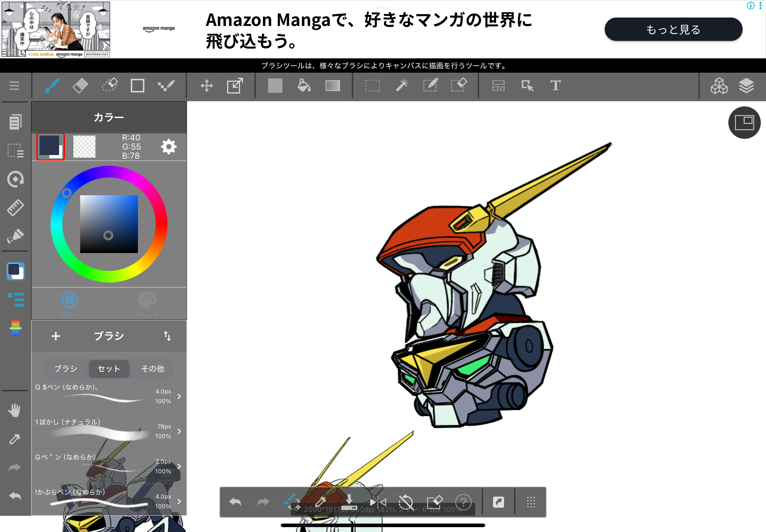This screenshot has width=766, height=532.
Task: Expand 1ぼかし (ナチュラル) brush settings
Action: tap(179, 431)
